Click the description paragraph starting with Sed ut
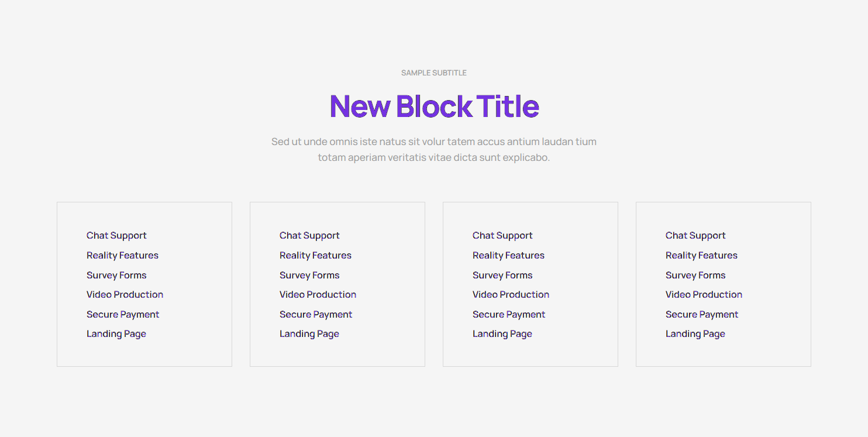Screen dimensions: 868x437 click(434, 149)
